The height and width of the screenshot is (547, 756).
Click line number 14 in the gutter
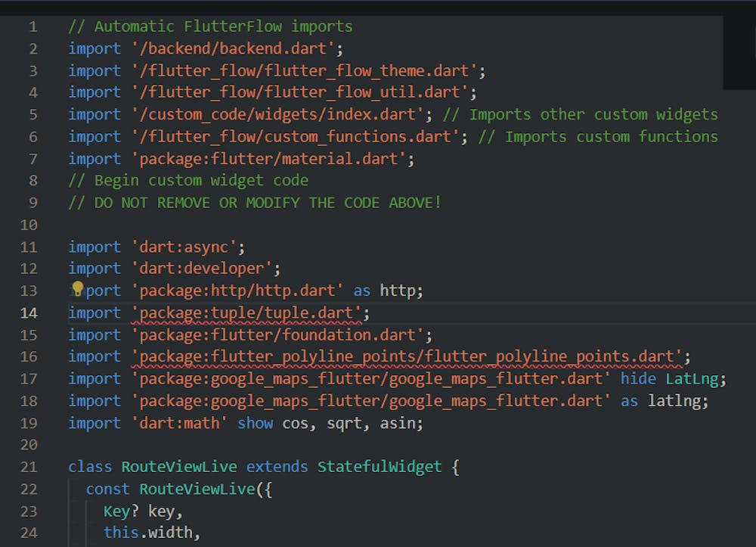(x=28, y=312)
